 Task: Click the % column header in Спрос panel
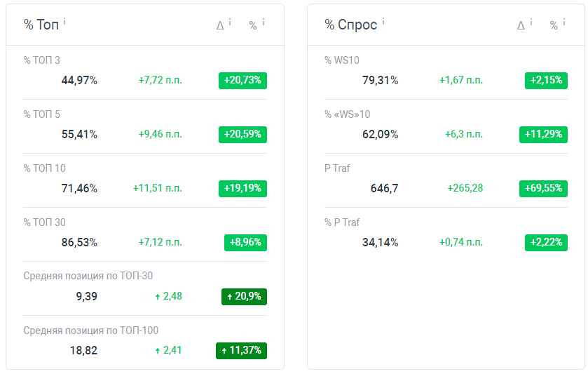[554, 25]
